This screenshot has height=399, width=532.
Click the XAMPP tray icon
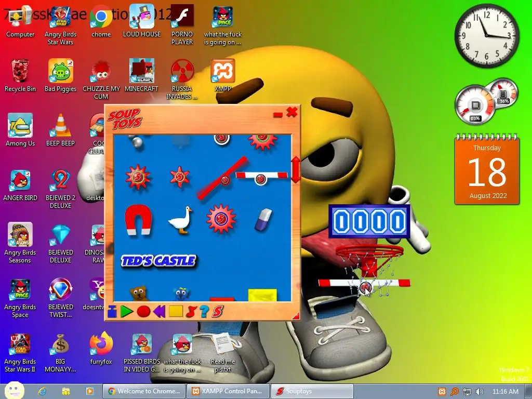(x=442, y=392)
